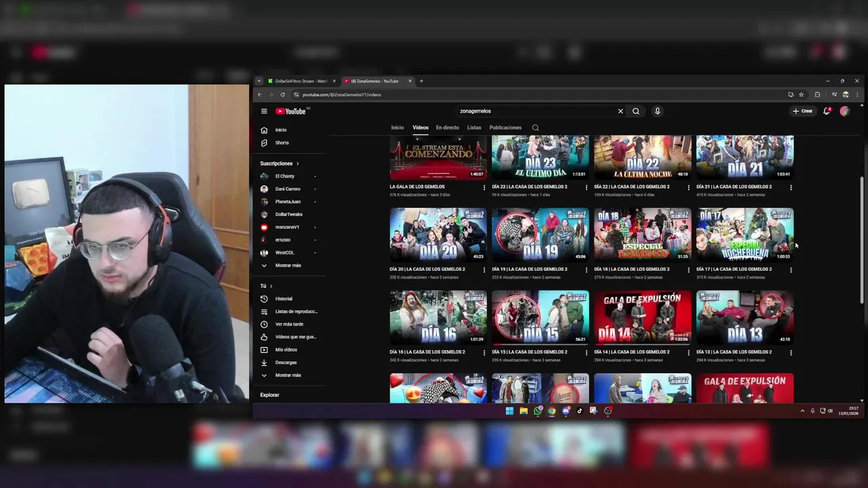Click the address bar URL
This screenshot has width=868, height=488.
(x=342, y=95)
